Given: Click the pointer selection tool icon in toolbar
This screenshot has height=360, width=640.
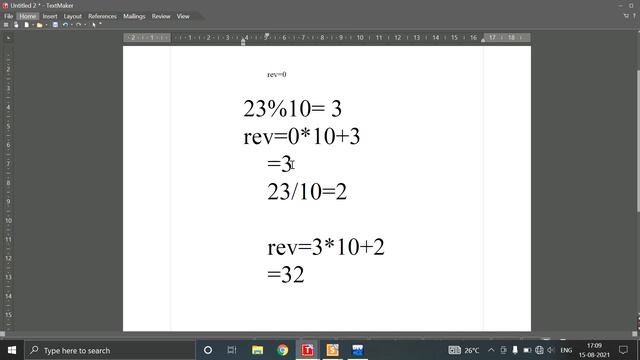Looking at the screenshot, I should click(x=94, y=25).
